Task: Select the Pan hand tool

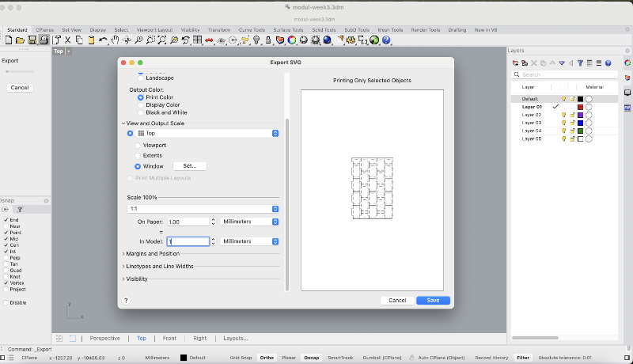Action: tap(115, 40)
